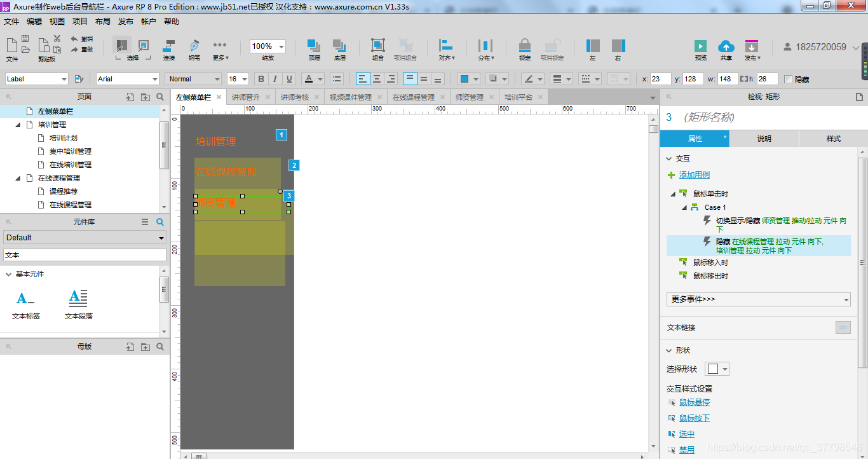Align text right
Viewport: 868px width, 459px height.
391,79
